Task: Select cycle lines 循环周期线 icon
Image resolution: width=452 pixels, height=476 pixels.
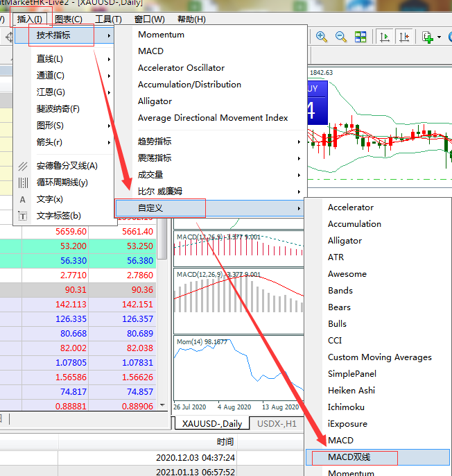Action: click(x=23, y=182)
